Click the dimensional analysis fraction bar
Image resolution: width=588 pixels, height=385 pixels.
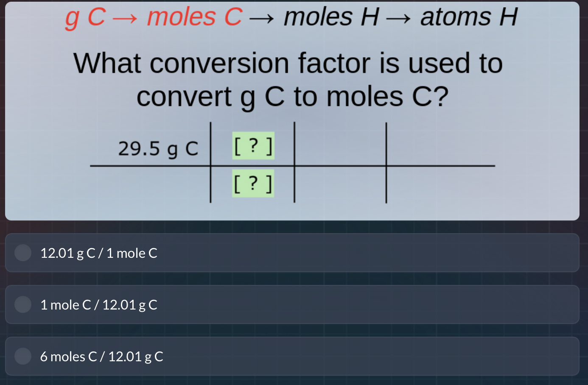293,165
